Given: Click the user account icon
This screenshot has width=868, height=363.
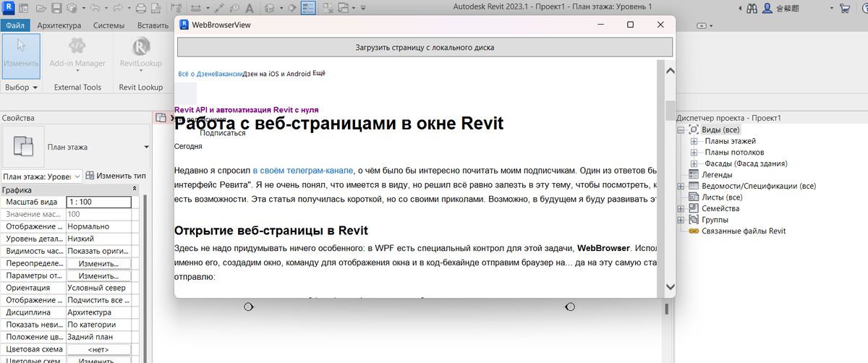Looking at the screenshot, I should pos(768,8).
